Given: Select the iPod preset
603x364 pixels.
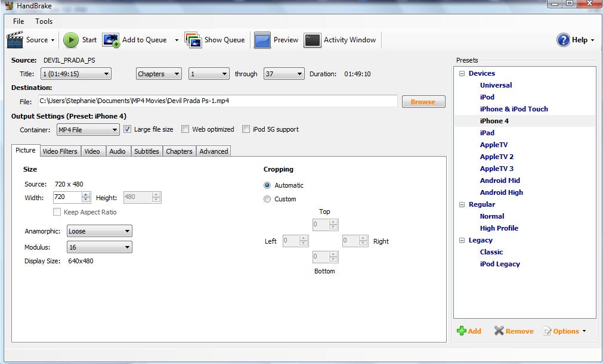Looking at the screenshot, I should pos(487,97).
